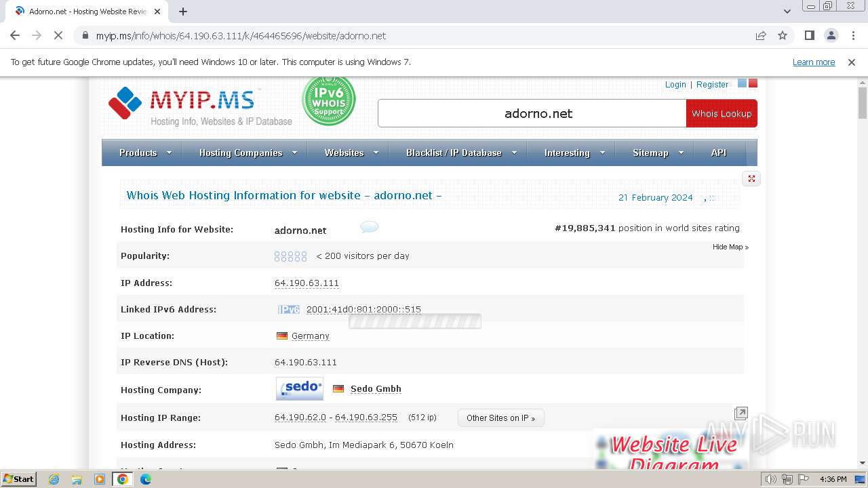Open the Sitemap menu
Viewport: 868px width, 488px height.
pyautogui.click(x=650, y=152)
